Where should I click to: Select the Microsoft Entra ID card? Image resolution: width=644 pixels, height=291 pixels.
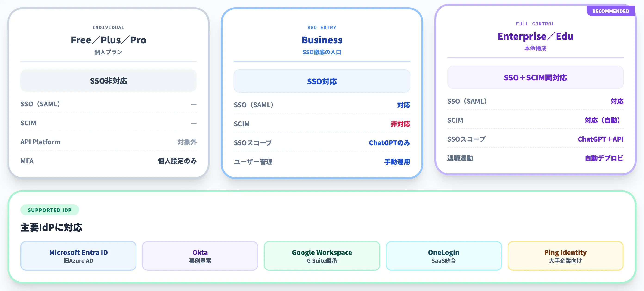78,256
